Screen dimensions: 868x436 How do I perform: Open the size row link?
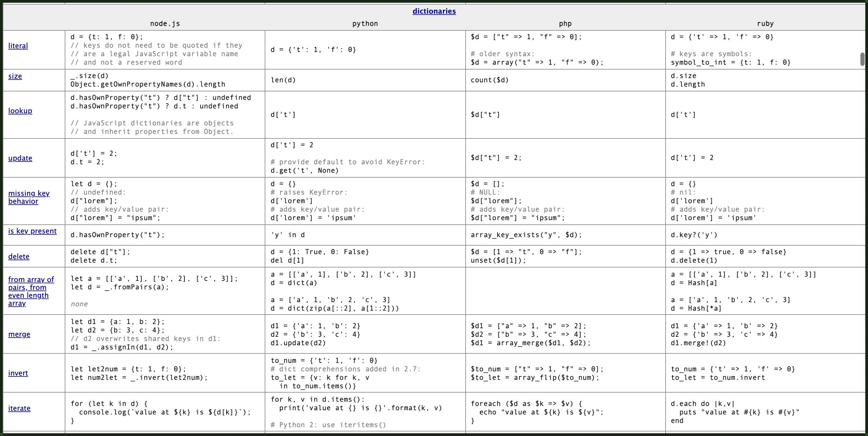pyautogui.click(x=15, y=76)
